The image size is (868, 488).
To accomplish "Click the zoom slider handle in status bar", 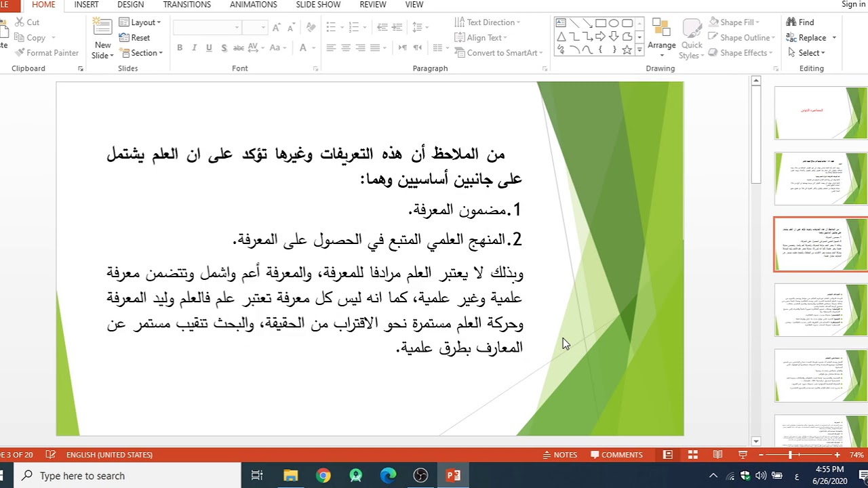I will pyautogui.click(x=790, y=455).
